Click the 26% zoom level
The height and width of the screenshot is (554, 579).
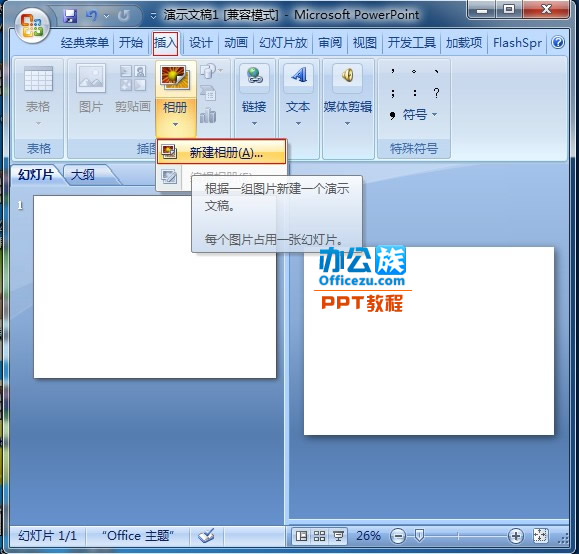coord(368,536)
